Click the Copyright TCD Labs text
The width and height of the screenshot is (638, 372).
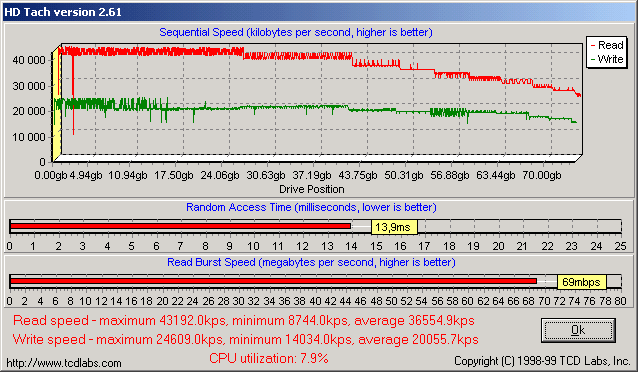[542, 361]
